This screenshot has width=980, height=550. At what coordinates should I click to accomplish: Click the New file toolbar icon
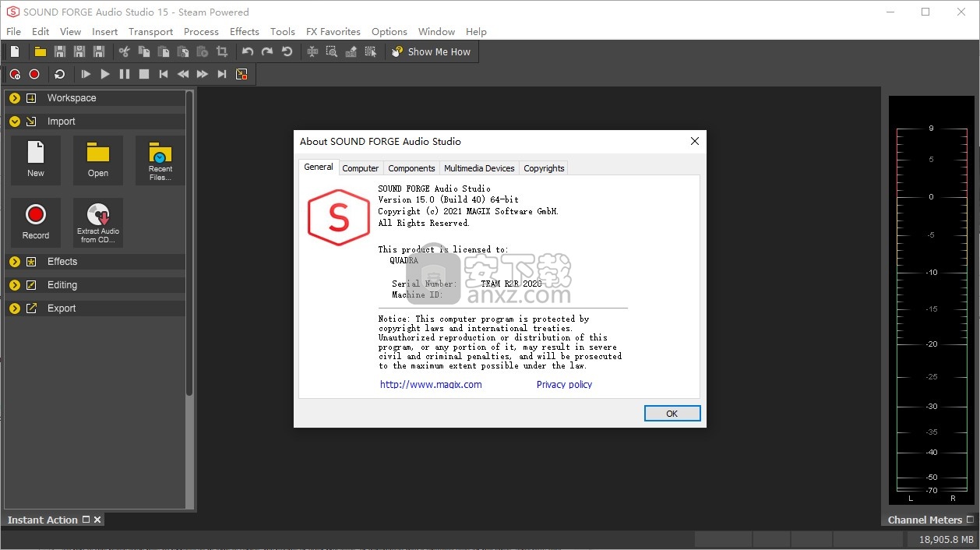click(15, 51)
